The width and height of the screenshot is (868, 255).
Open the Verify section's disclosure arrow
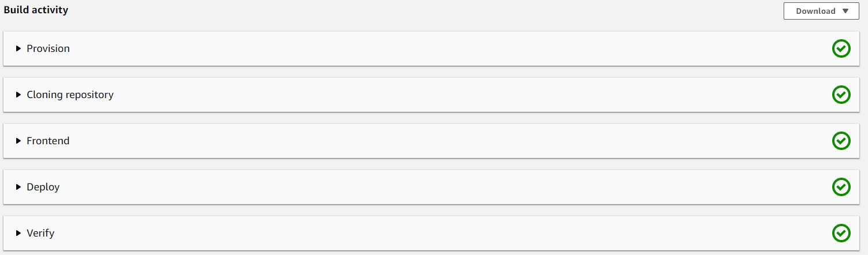pos(18,234)
